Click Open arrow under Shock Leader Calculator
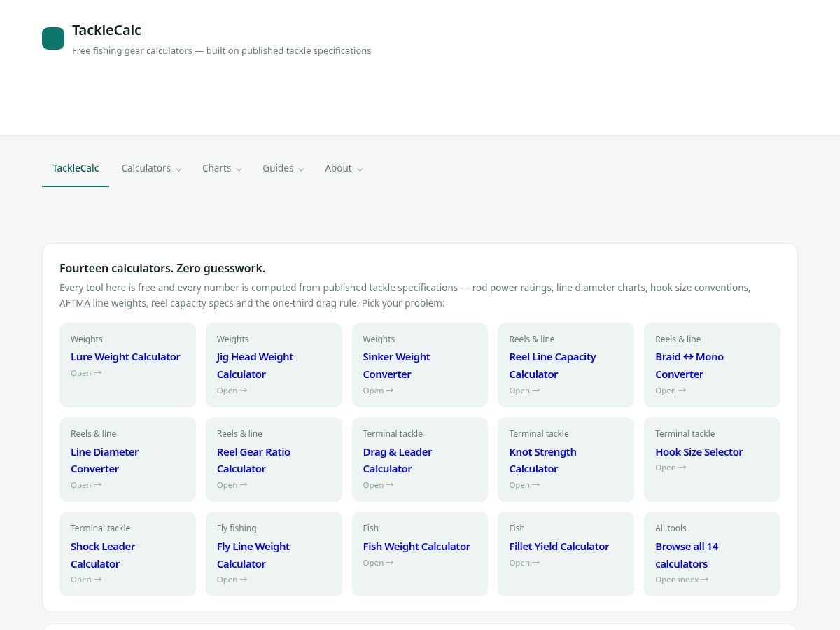 (86, 580)
